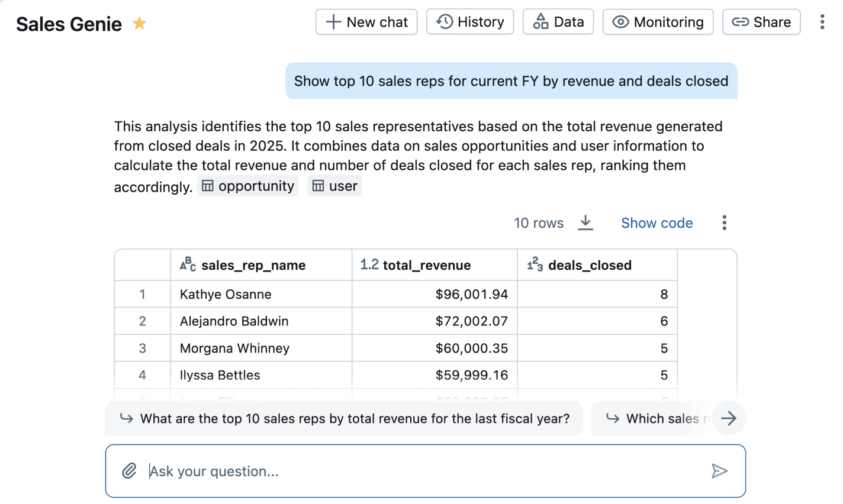Start a New chat
This screenshot has height=504, width=843.
point(366,22)
